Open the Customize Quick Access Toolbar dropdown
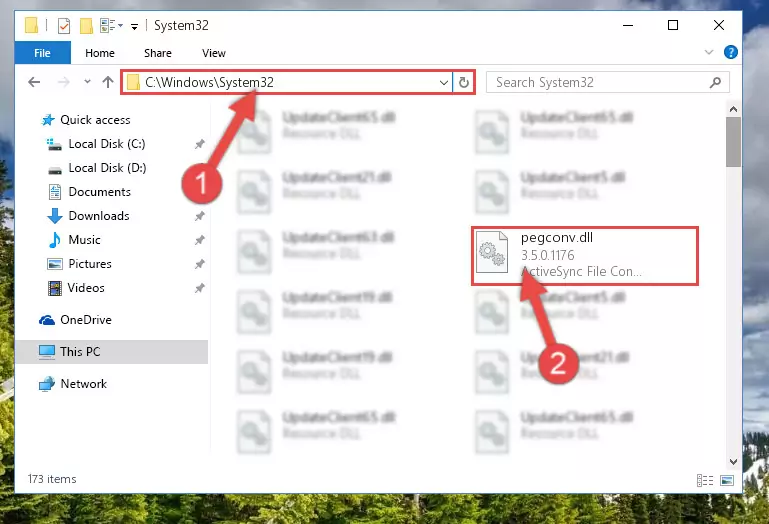Screen dimensions: 769x524 (134, 26)
